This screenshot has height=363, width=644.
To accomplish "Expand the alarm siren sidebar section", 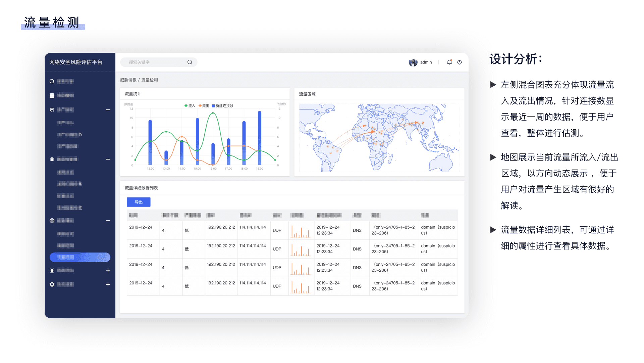I will pos(108,270).
